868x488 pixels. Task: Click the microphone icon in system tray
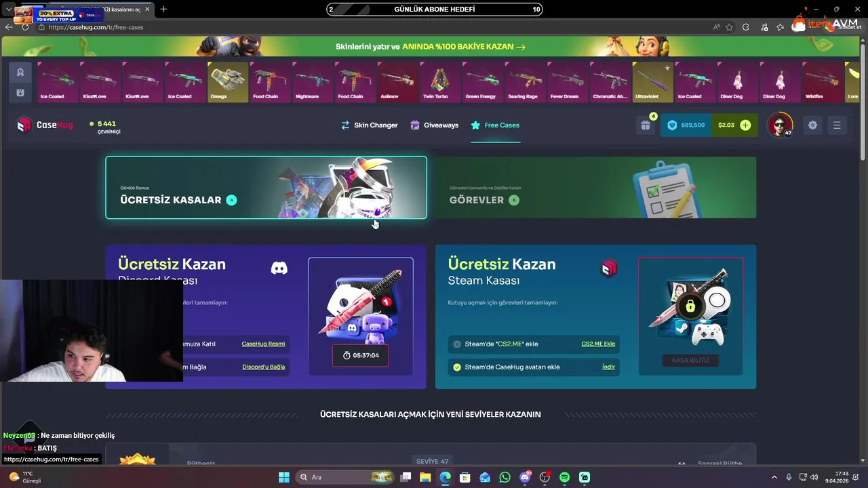pos(789,477)
